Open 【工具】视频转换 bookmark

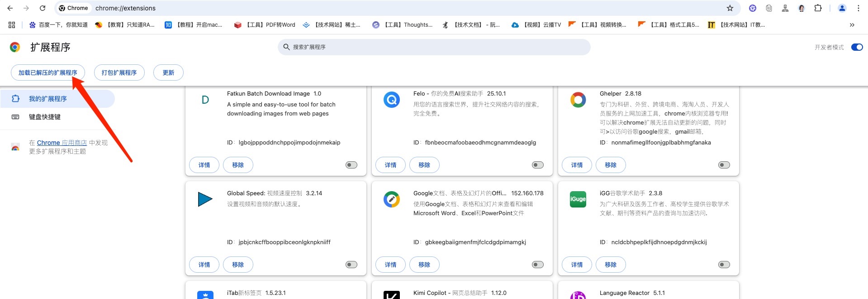click(598, 25)
